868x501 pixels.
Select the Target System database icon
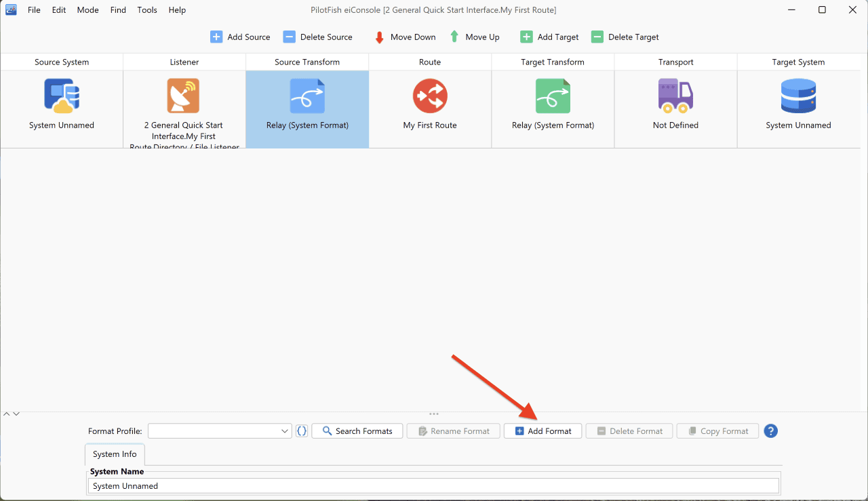coord(798,96)
